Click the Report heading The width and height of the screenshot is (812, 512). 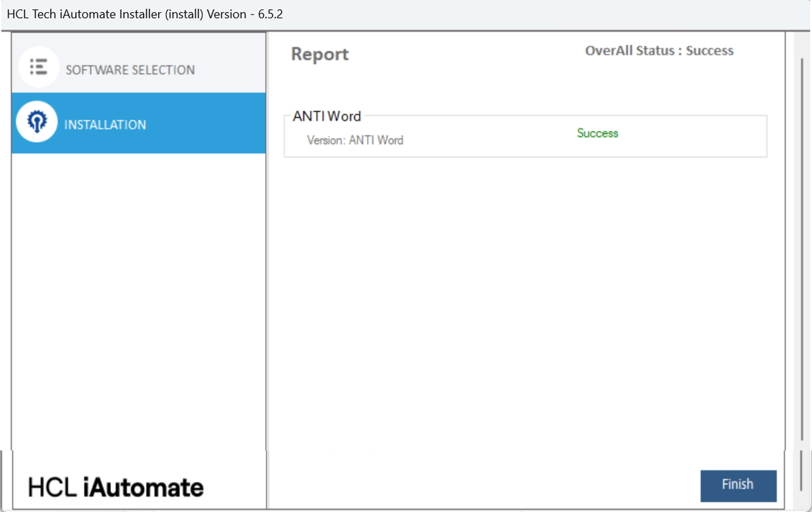[320, 54]
